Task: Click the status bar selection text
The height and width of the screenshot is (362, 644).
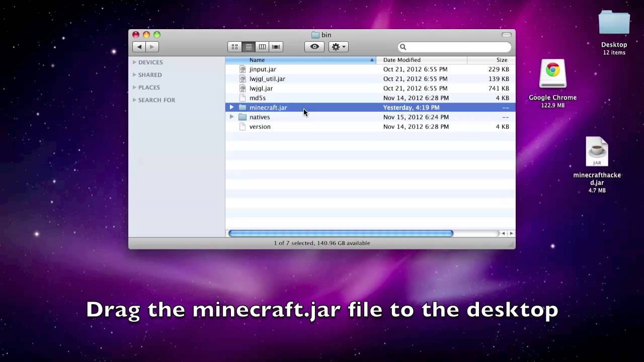Action: coord(322,243)
